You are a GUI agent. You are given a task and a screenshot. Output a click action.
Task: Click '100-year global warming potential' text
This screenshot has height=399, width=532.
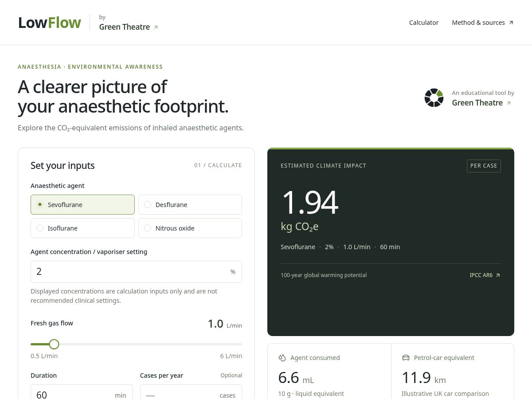pos(324,275)
